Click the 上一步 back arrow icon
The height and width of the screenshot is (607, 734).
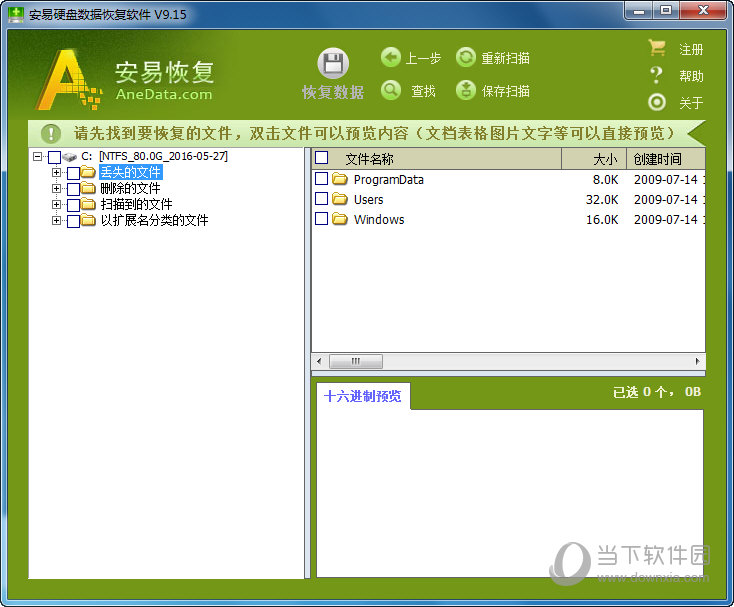[x=391, y=58]
